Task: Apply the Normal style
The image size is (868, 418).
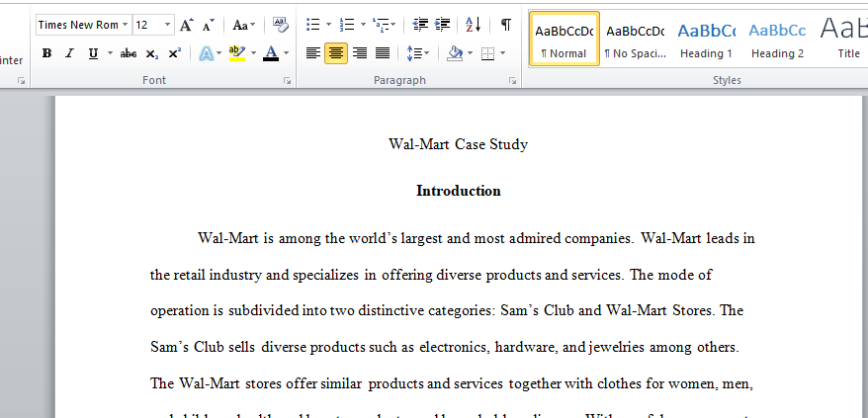Action: (x=564, y=39)
